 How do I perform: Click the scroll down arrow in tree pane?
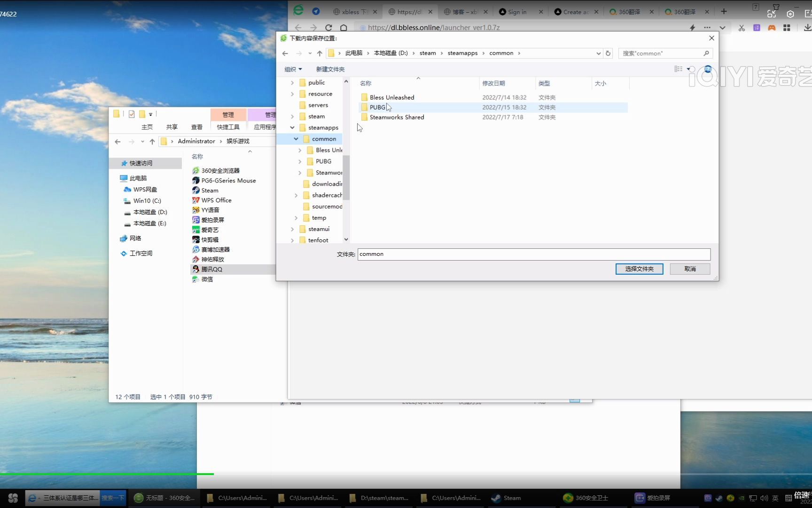346,239
